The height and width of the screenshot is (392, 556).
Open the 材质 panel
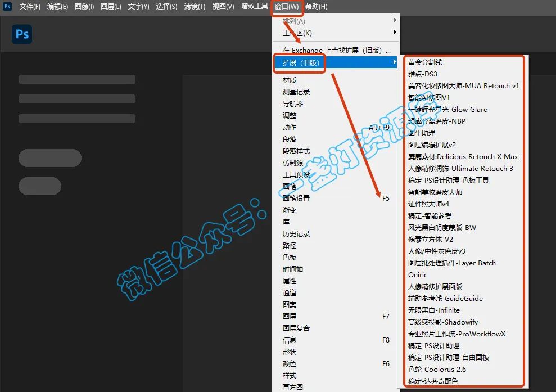[336, 80]
